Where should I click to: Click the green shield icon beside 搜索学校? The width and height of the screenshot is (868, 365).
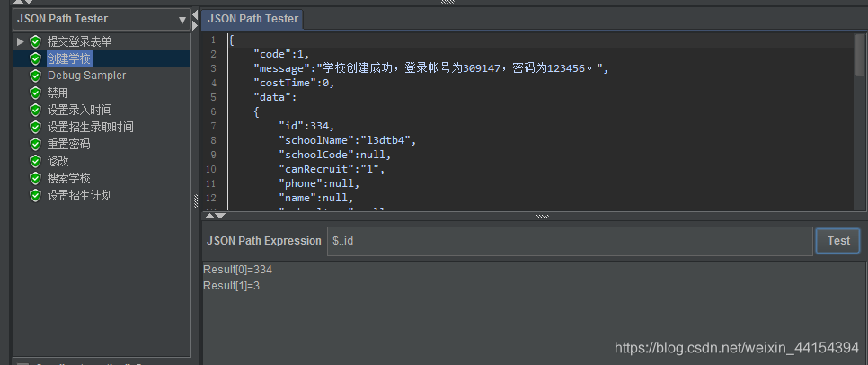[35, 179]
